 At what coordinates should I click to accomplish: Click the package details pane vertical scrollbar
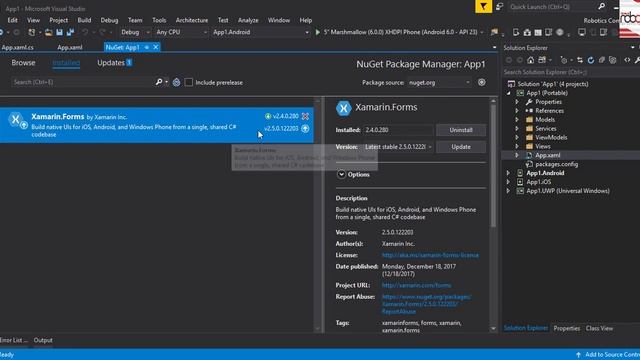pyautogui.click(x=493, y=165)
